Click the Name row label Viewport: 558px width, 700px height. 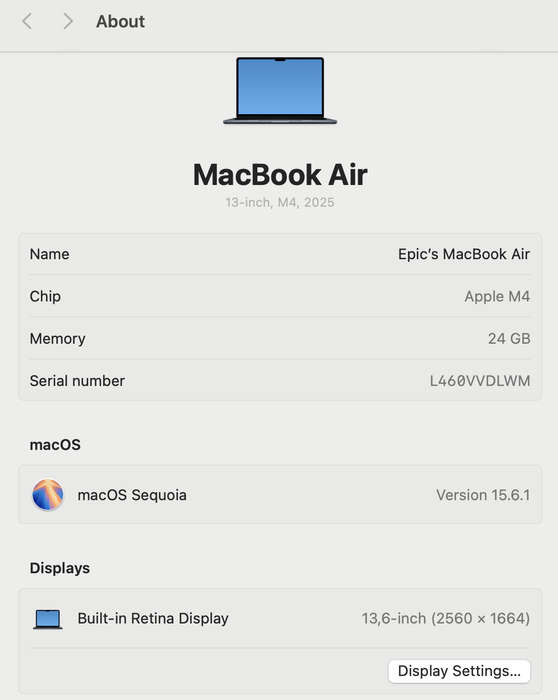point(50,254)
